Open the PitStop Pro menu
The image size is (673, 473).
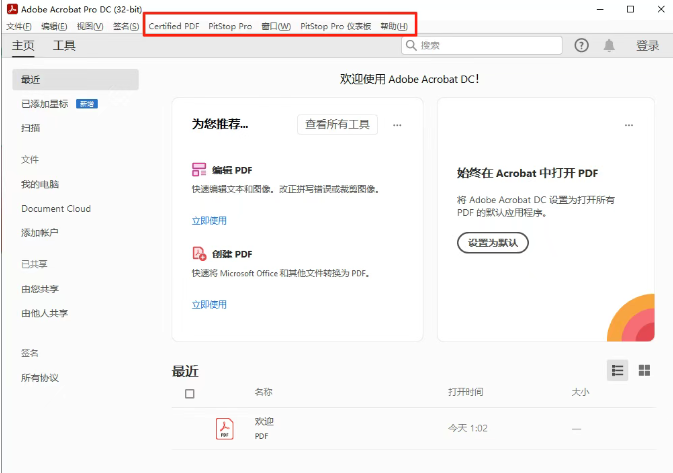coord(230,26)
